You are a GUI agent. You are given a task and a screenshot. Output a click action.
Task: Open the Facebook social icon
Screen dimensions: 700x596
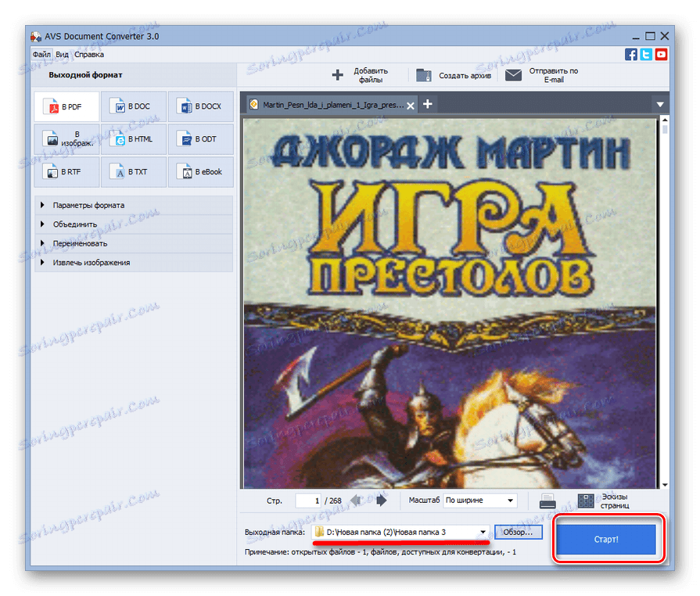[x=631, y=55]
